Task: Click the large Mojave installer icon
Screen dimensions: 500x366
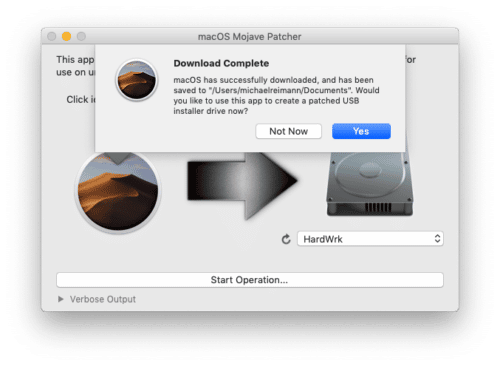Action: (118, 191)
